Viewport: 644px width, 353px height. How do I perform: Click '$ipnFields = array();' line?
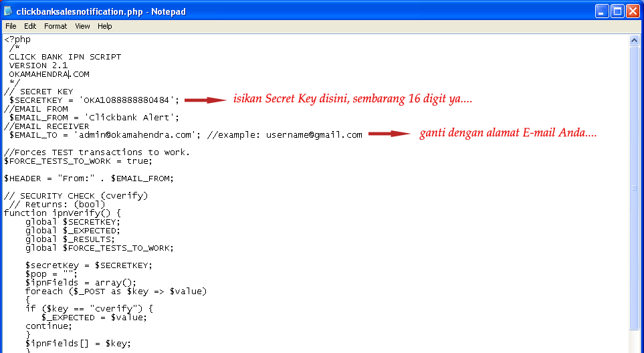[81, 283]
